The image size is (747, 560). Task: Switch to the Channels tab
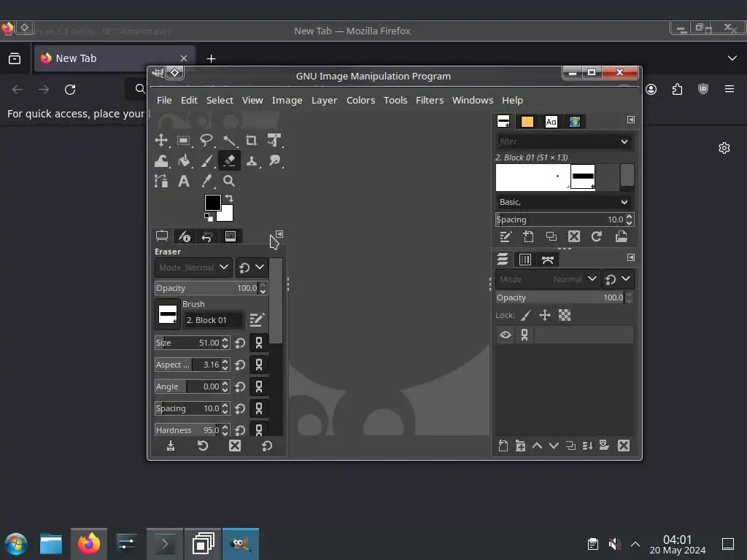[x=525, y=260]
